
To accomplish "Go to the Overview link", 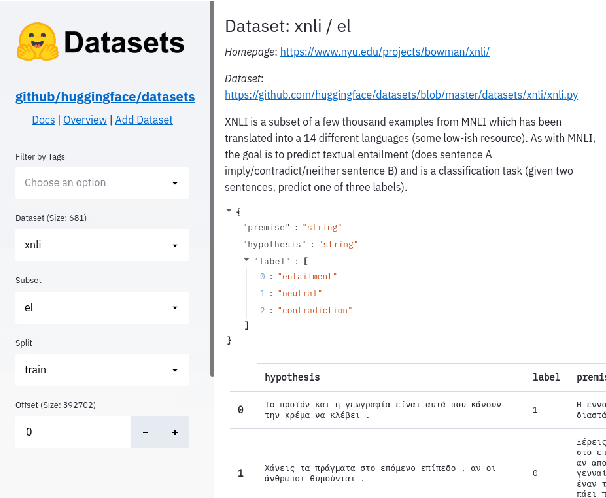I will 85,120.
